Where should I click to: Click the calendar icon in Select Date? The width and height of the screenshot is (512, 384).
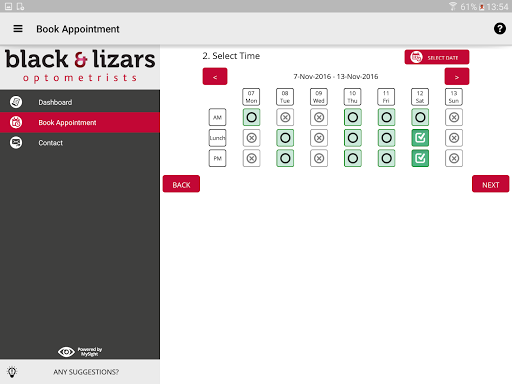click(416, 57)
